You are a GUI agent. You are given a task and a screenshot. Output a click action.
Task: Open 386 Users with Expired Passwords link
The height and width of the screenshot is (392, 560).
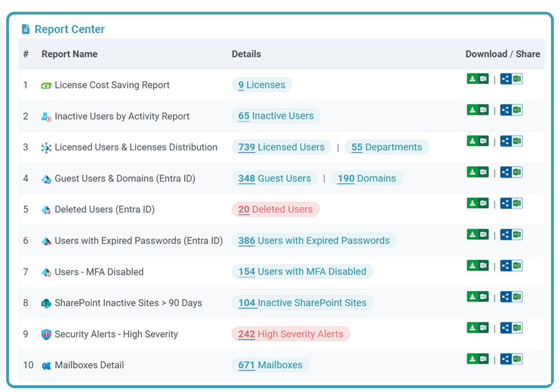[314, 240]
